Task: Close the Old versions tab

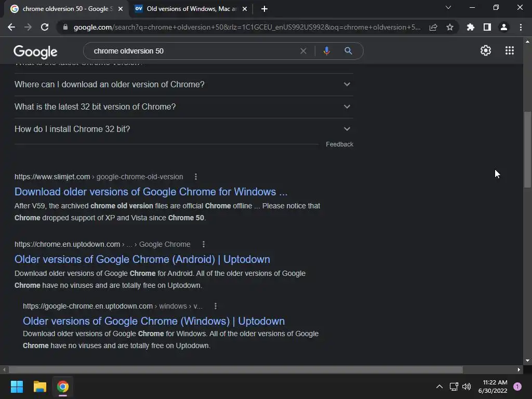Action: pos(245,9)
